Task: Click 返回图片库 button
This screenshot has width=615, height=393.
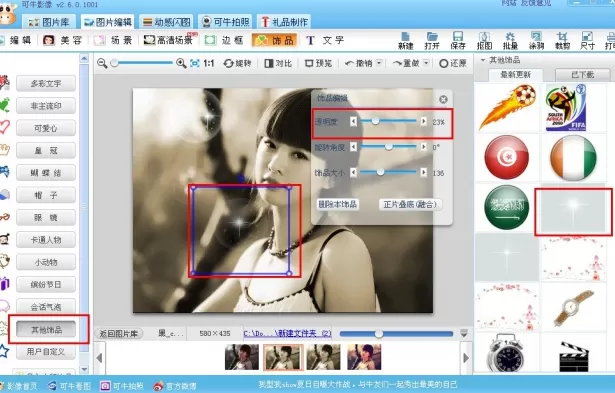Action: click(119, 334)
